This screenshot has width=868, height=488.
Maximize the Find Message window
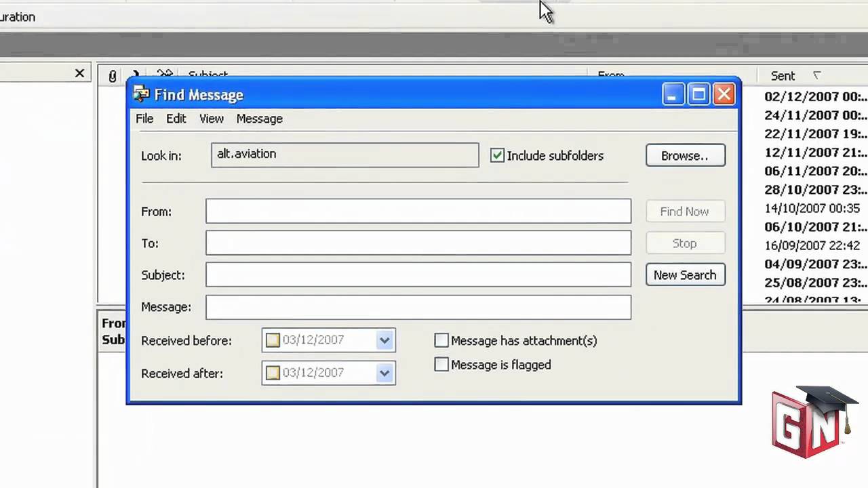tap(698, 94)
